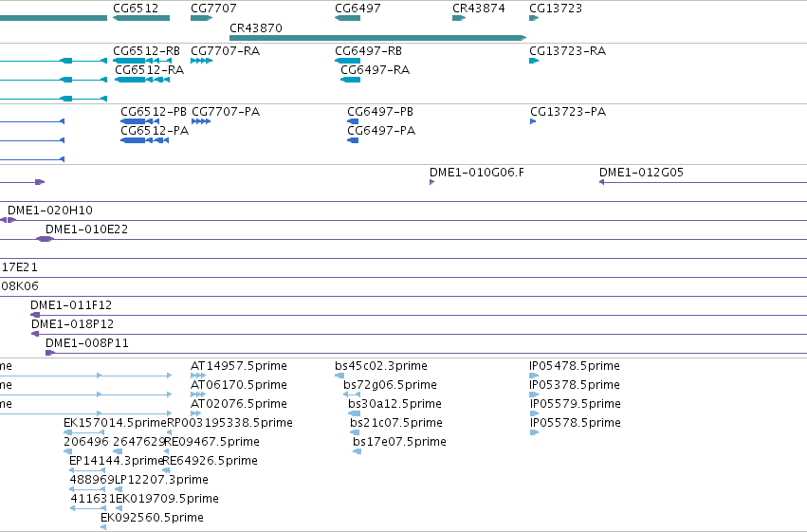Select protein CG6497-PB
Viewport: 807px width, 532px height.
[x=353, y=121]
